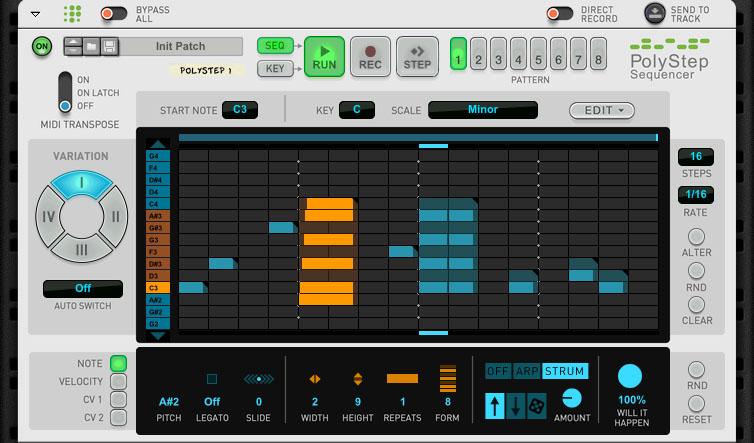754x443 pixels.
Task: Open the browse patch folder icon
Action: (91, 46)
